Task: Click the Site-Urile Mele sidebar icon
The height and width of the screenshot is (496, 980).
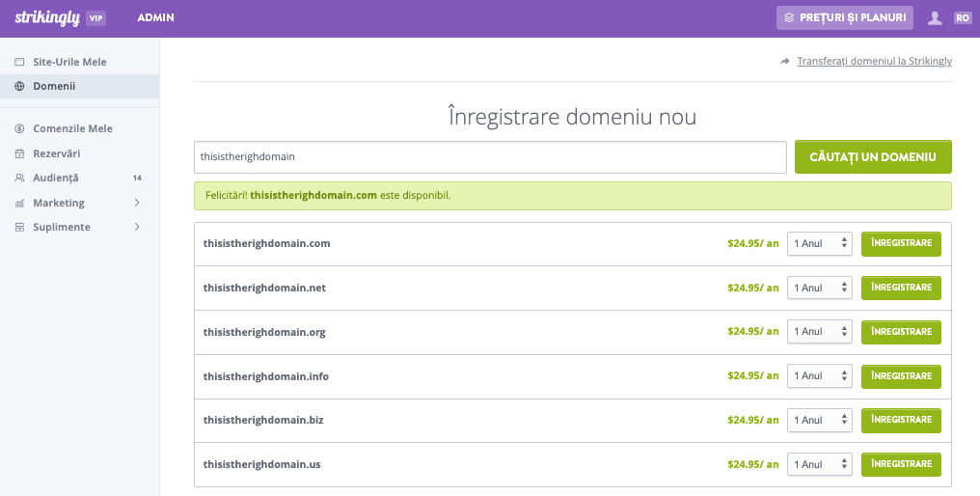Action: pyautogui.click(x=20, y=62)
